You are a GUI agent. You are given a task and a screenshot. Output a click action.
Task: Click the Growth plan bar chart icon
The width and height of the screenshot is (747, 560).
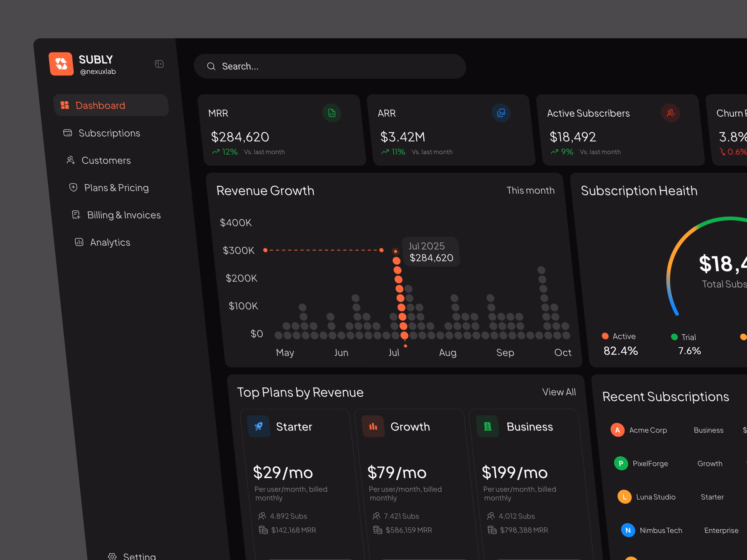coord(373,427)
